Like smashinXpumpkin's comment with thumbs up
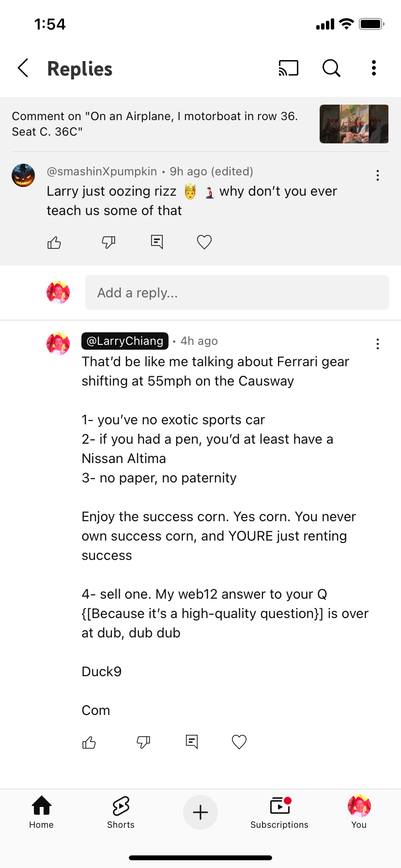The width and height of the screenshot is (401, 868). 54,242
